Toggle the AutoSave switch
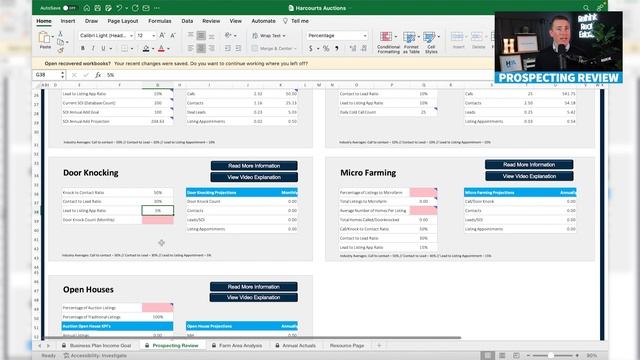Screen dimensions: 640x360 [70, 8]
